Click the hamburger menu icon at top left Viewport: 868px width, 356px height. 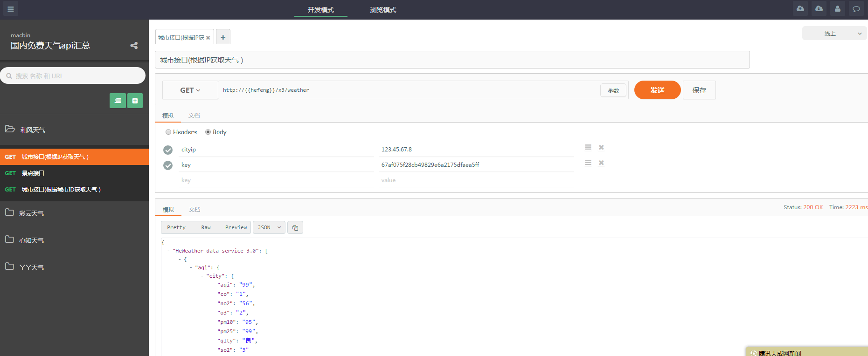10,9
